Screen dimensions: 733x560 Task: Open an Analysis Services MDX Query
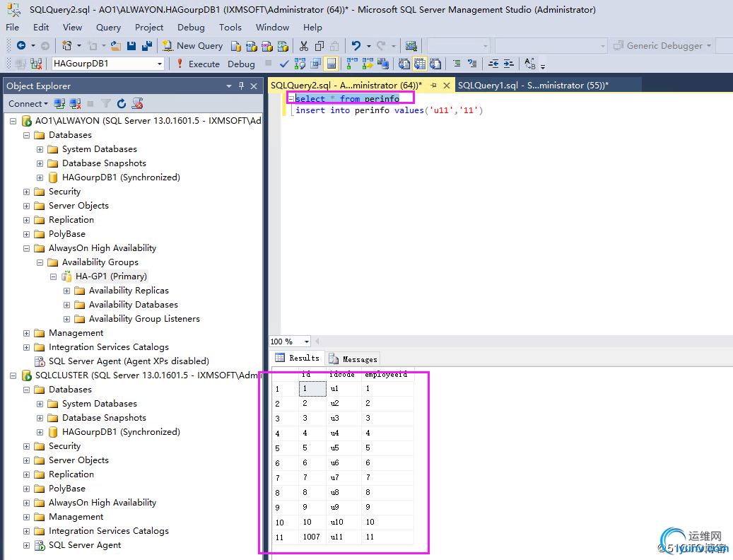point(252,46)
